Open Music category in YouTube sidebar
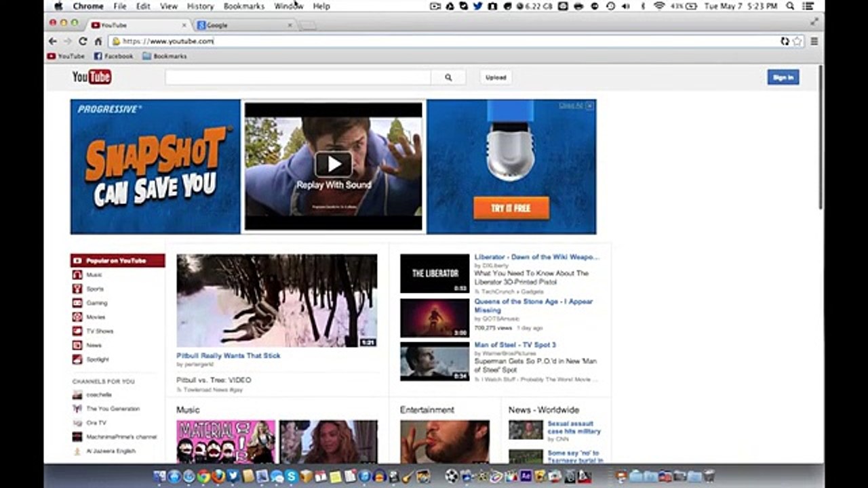Screen dimensions: 868x488 (x=94, y=274)
